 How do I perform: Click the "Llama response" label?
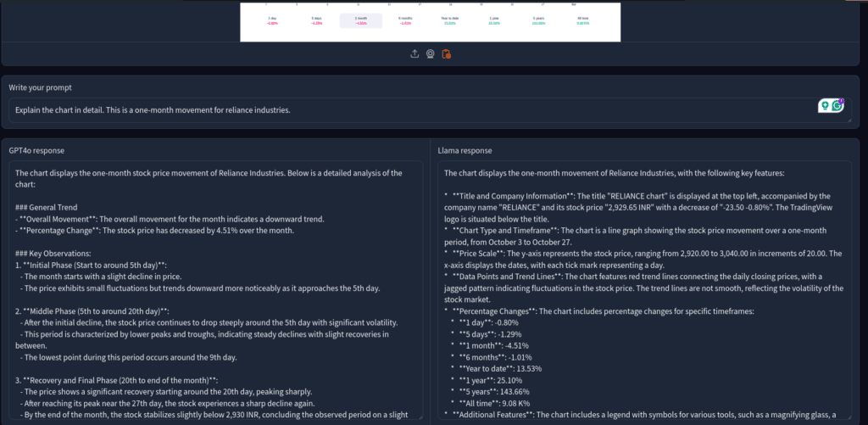(x=465, y=150)
